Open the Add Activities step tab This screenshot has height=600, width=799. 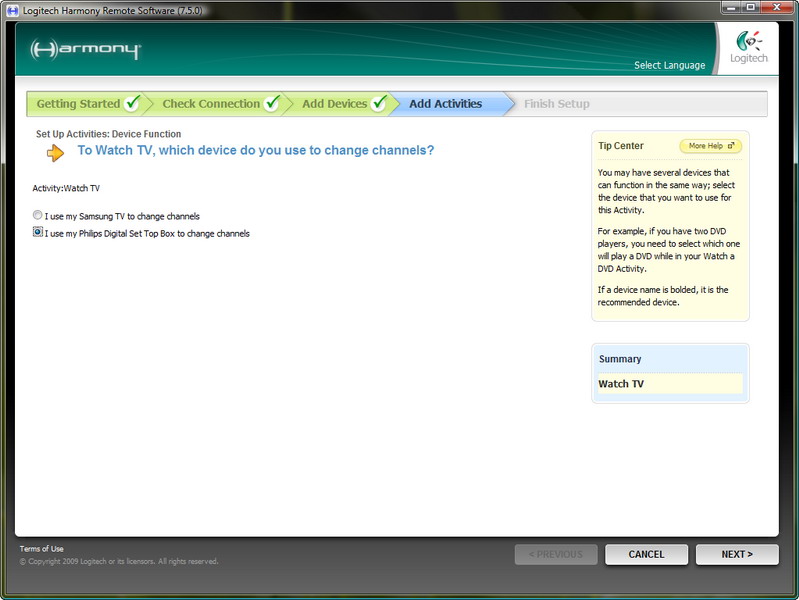[x=445, y=104]
